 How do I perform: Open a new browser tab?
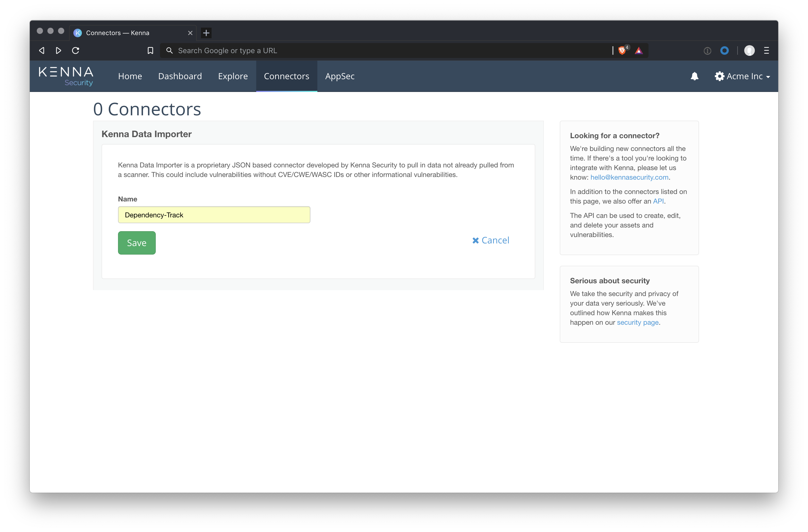point(206,33)
